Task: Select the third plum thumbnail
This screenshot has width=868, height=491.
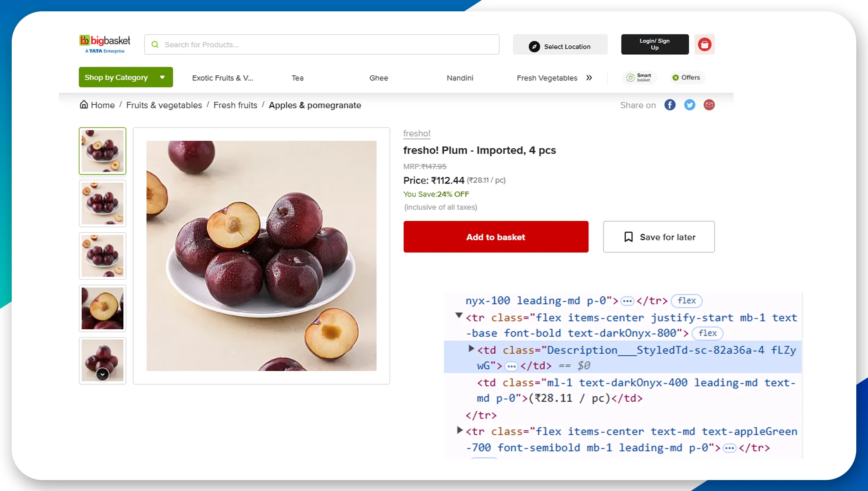Action: 103,256
